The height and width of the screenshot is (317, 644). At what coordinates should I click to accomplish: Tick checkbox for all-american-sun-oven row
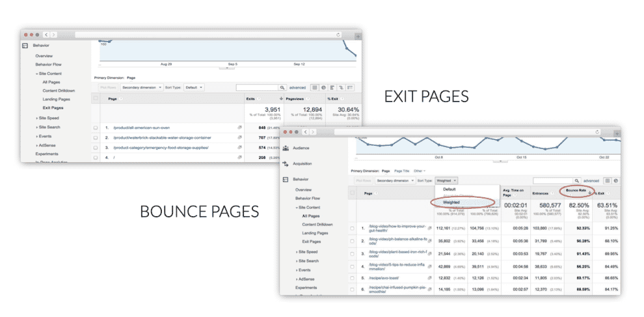coord(95,128)
